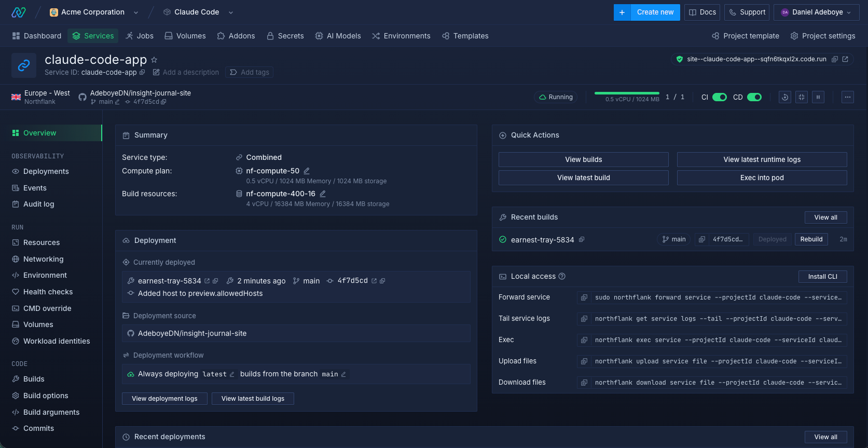The height and width of the screenshot is (448, 868).
Task: Open the Secrets tab
Action: (285, 36)
